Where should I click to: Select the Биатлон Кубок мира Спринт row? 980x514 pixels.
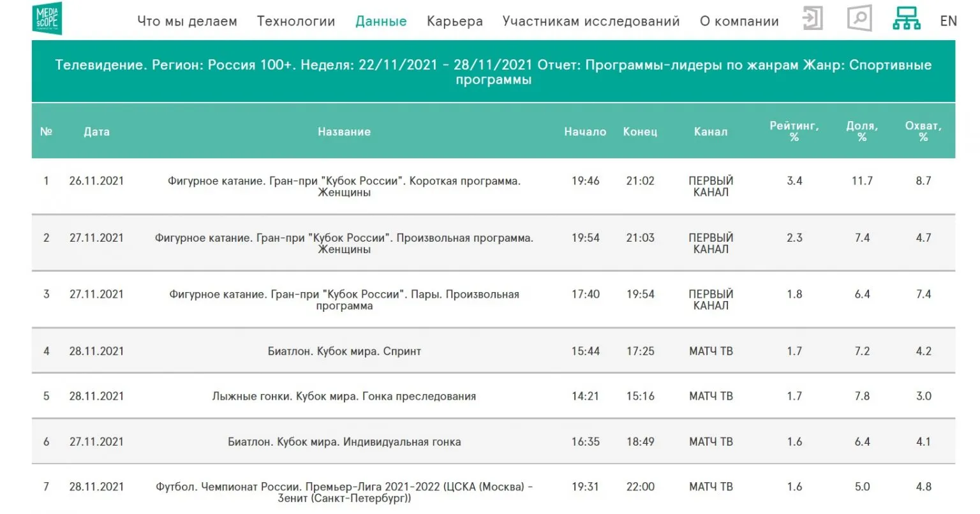click(344, 351)
